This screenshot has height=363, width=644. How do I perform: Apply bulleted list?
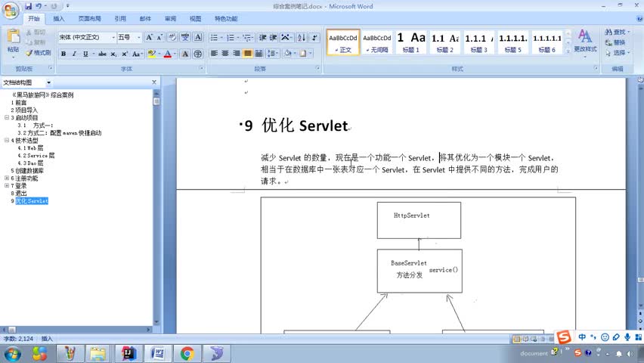pyautogui.click(x=214, y=37)
